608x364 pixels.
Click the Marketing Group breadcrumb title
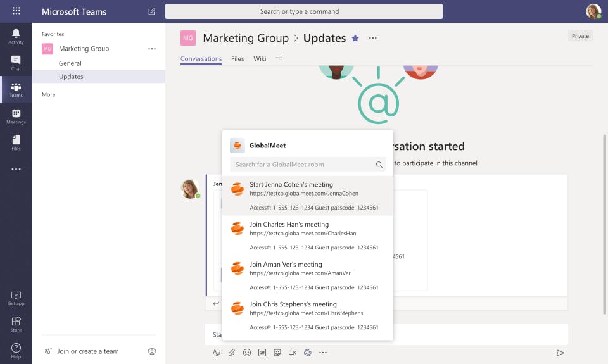click(246, 38)
